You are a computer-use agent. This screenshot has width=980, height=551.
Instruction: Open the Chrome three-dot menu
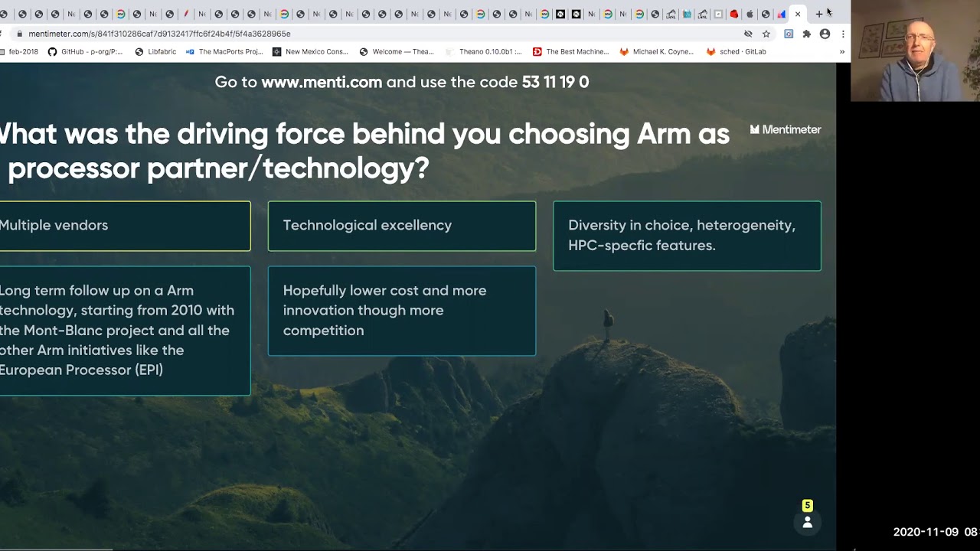(843, 34)
